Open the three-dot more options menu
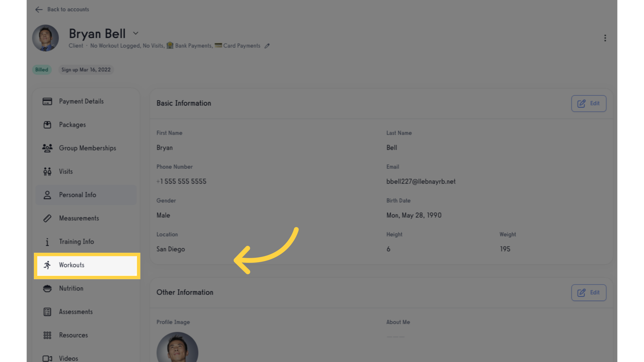644x362 pixels. tap(605, 38)
